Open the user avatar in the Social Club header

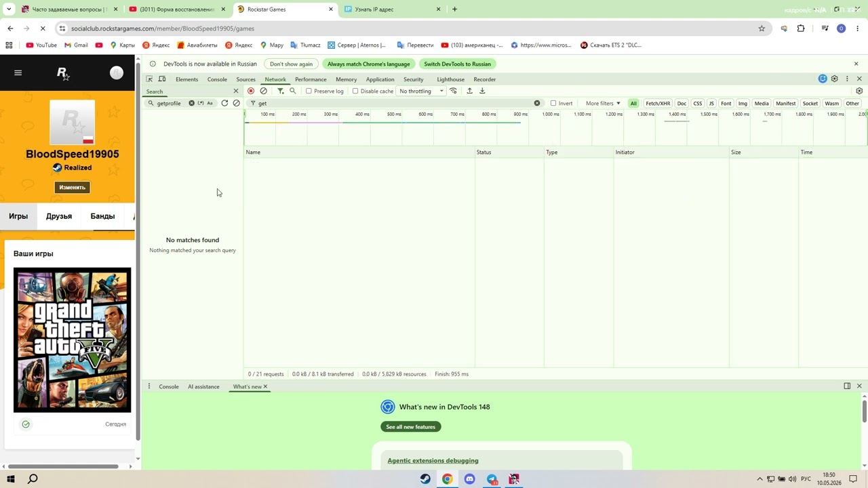[x=117, y=73]
